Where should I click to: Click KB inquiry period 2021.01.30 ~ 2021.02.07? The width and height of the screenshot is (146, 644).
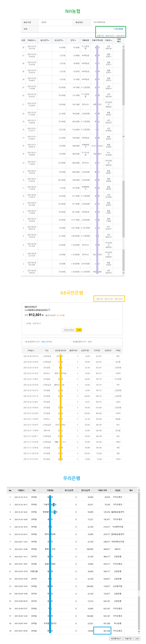tap(110, 299)
